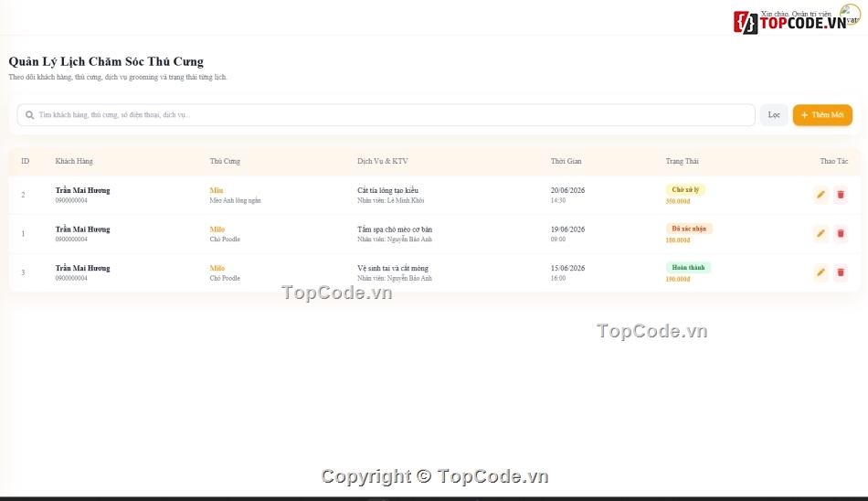
Task: Click time 16:00 in row ID 3
Action: point(558,278)
